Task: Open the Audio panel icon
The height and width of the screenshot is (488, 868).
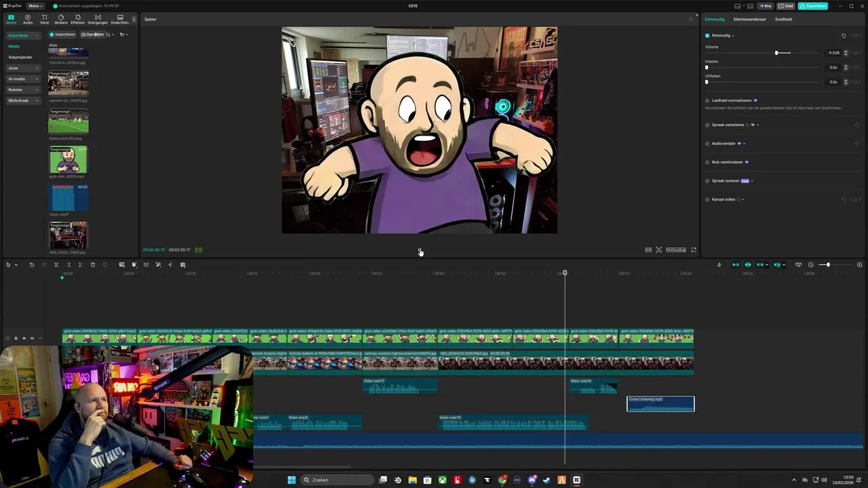Action: pos(28,19)
